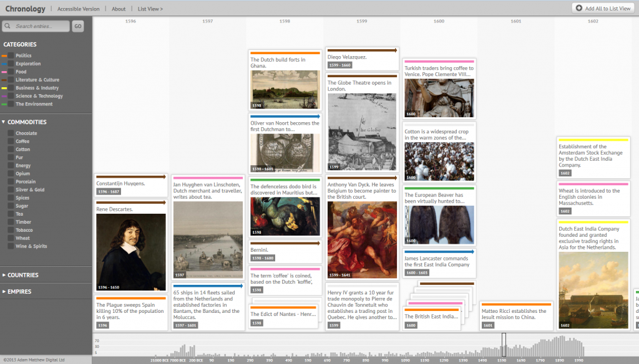This screenshot has width=639, height=364.
Task: Open the 65 ships in 14 fleets entry
Action: click(x=208, y=307)
